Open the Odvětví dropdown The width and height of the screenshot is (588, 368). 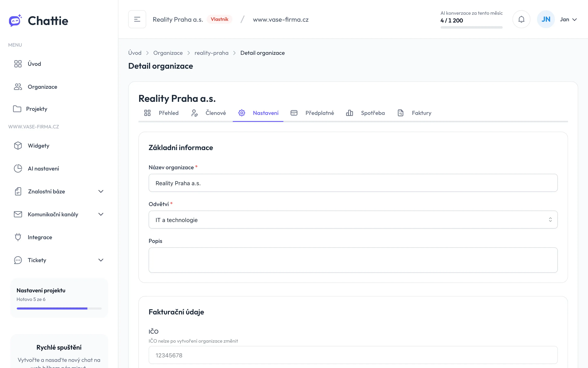pyautogui.click(x=353, y=220)
